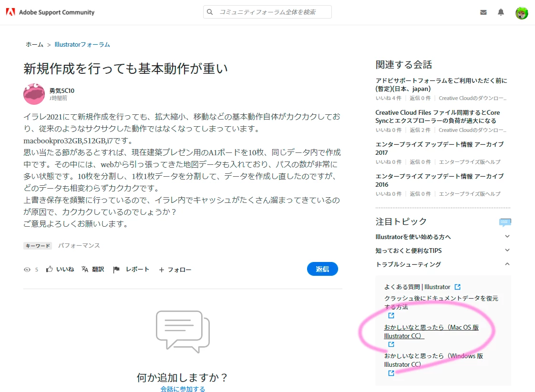
Task: Click the 返信 reply button
Action: (x=322, y=269)
